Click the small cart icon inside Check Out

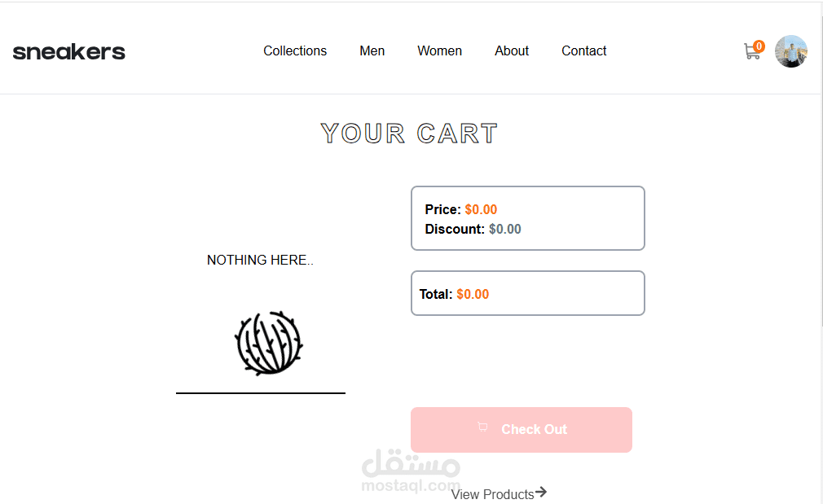[482, 427]
